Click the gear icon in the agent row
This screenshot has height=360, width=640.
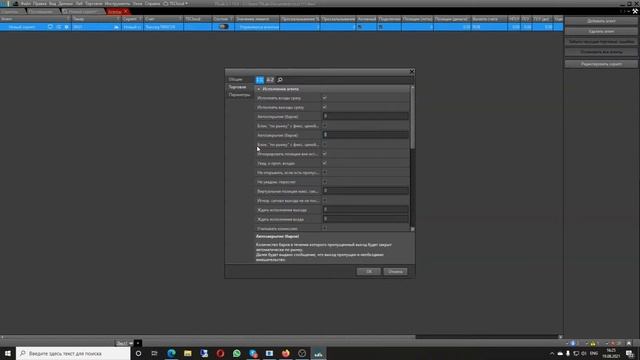coord(67,27)
